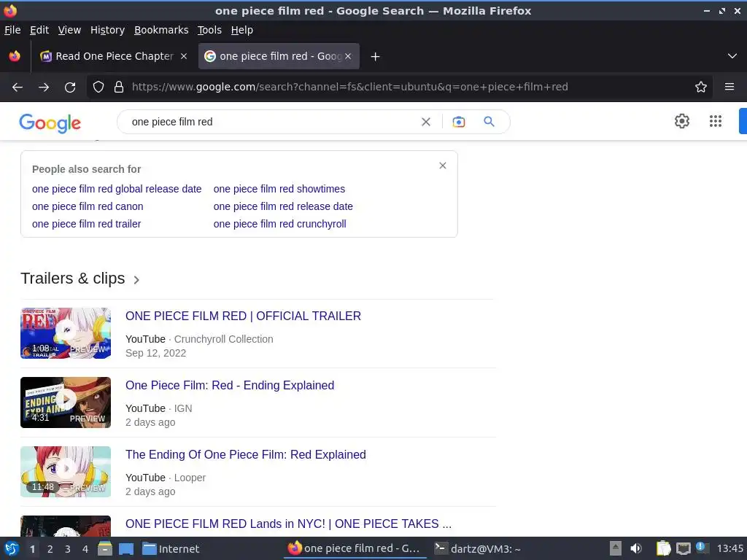
Task: Show desktop with the blue taskbar icon
Action: click(x=125, y=549)
